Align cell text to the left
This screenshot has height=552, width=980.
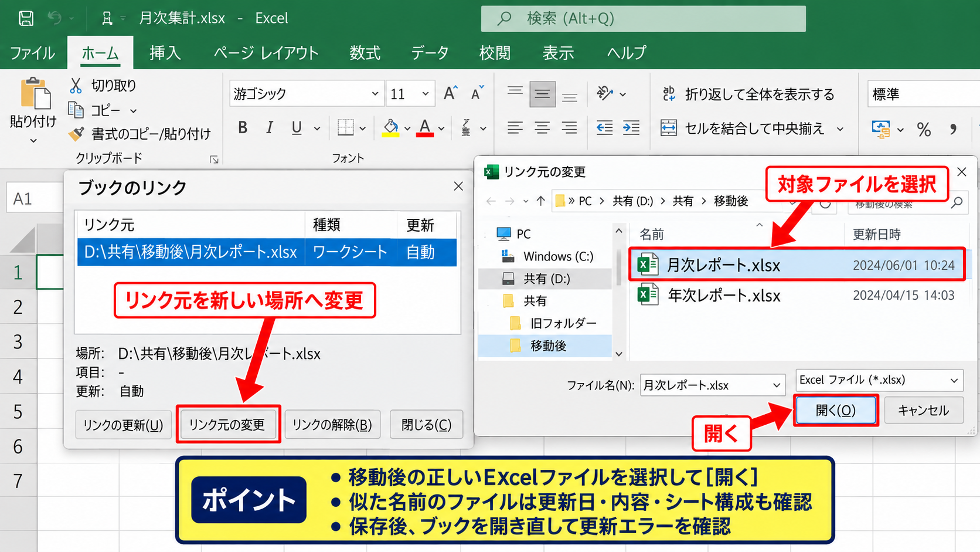515,127
